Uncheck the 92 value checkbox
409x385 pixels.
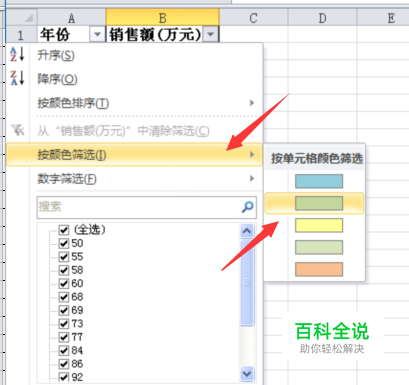64,377
